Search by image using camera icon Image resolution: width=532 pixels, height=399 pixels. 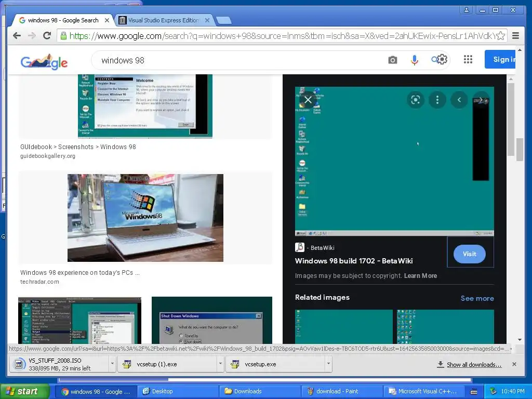(x=393, y=60)
